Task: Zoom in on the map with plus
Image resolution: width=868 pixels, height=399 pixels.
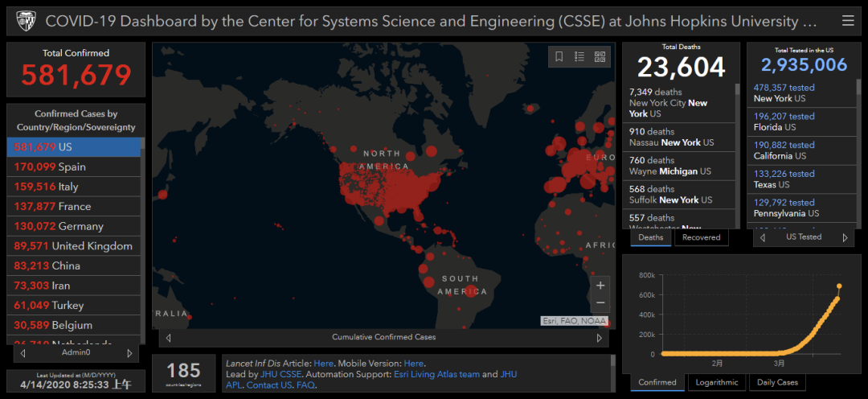Action: [x=600, y=286]
